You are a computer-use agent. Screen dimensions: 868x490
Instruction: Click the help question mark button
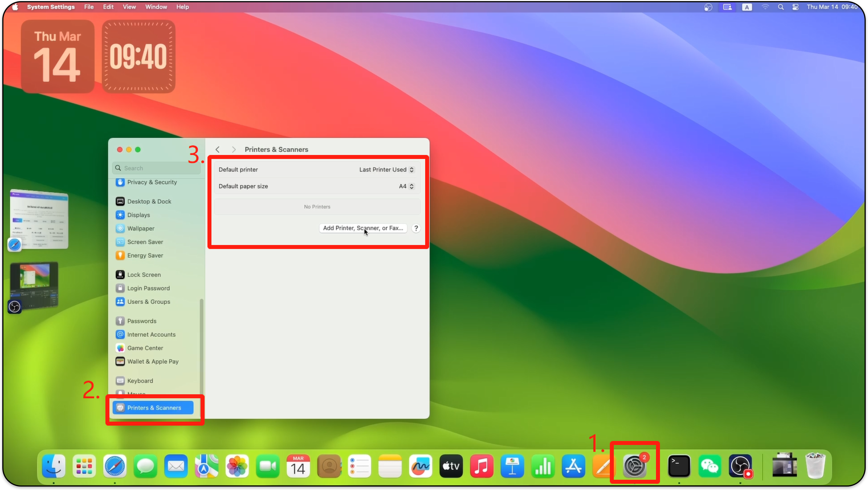(416, 228)
